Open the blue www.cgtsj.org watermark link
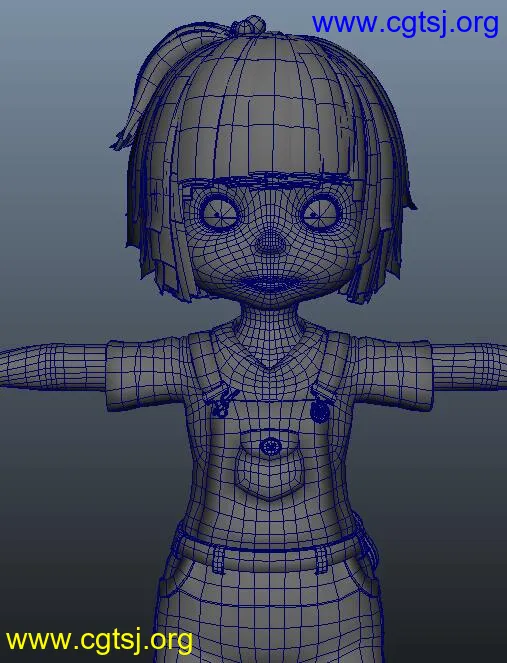The height and width of the screenshot is (663, 507). point(405,24)
